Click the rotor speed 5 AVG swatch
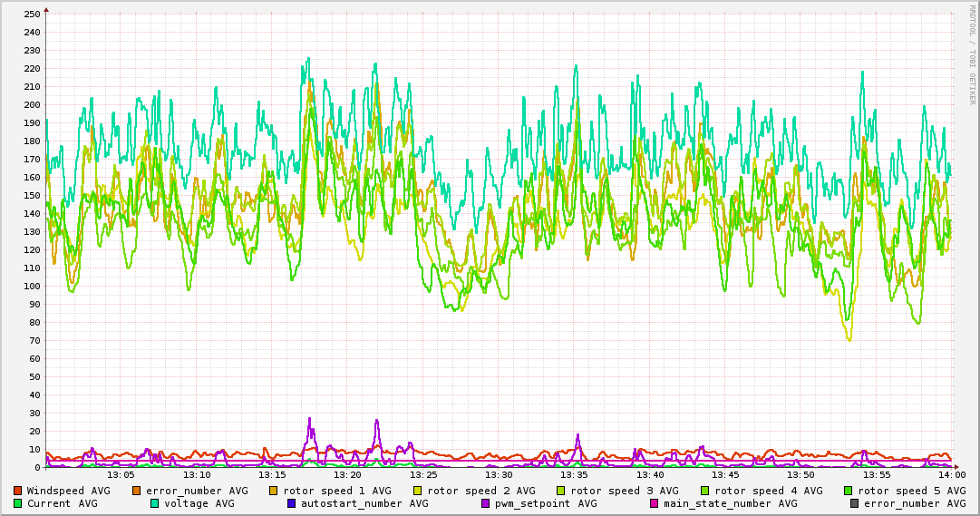The image size is (980, 516). pos(849,491)
